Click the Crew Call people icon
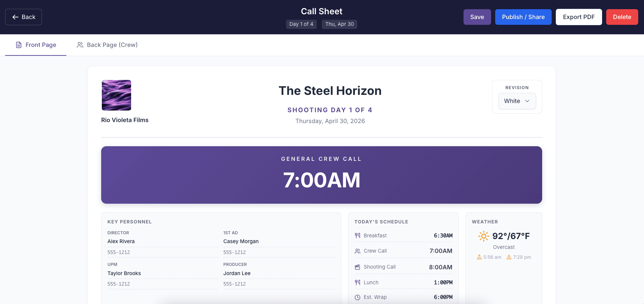 (357, 251)
